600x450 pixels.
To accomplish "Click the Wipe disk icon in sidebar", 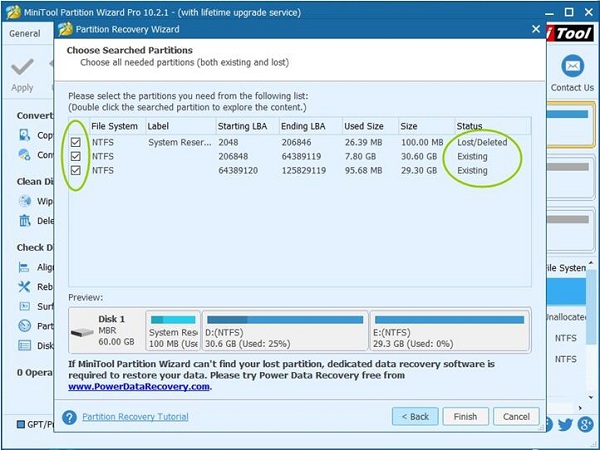I will pyautogui.click(x=25, y=201).
